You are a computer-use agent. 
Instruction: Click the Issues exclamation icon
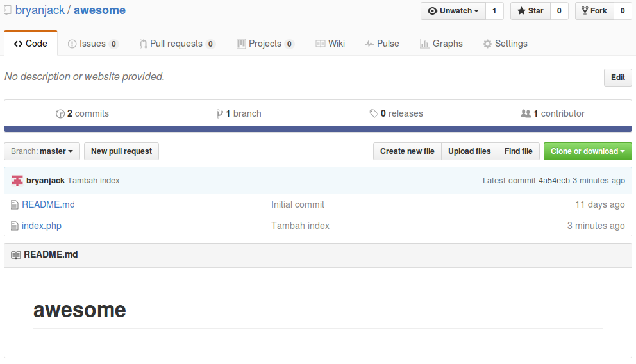click(x=72, y=44)
